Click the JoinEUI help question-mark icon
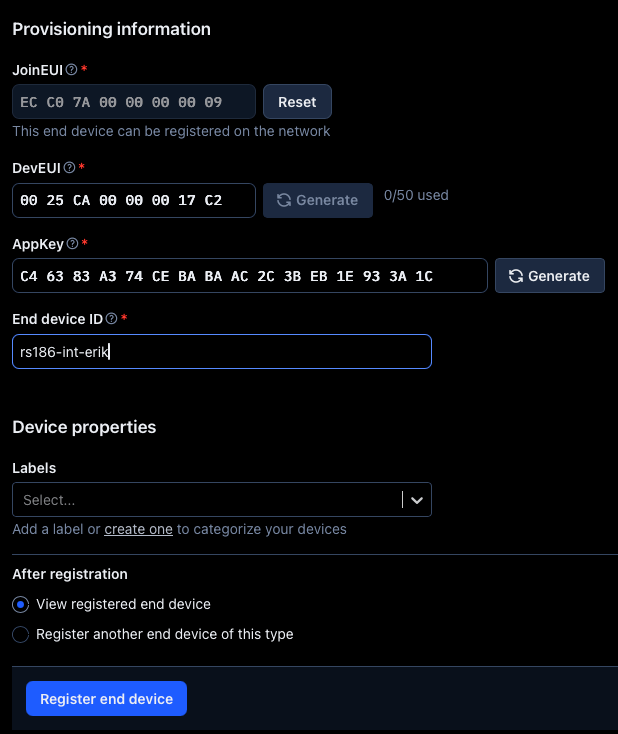 71,69
